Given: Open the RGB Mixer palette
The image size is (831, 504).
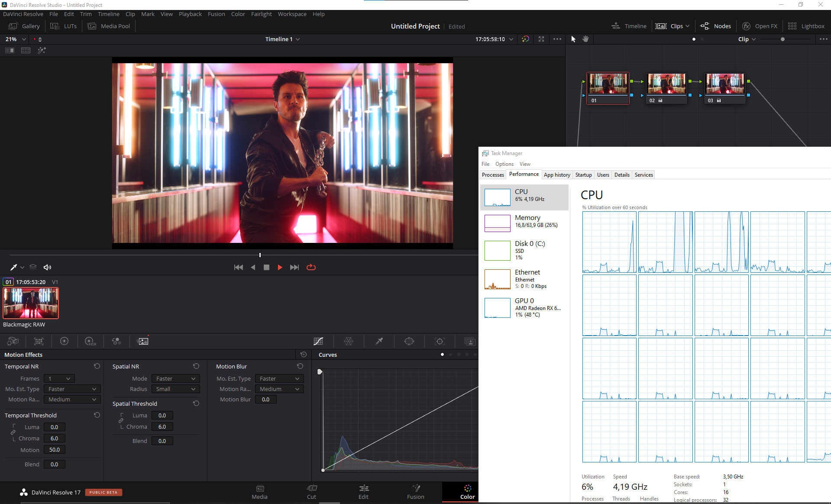Looking at the screenshot, I should 116,341.
